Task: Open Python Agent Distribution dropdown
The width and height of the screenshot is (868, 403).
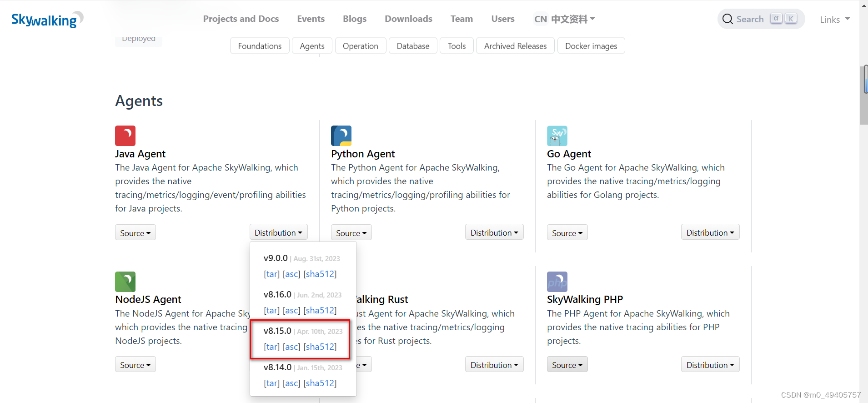Action: [x=494, y=232]
